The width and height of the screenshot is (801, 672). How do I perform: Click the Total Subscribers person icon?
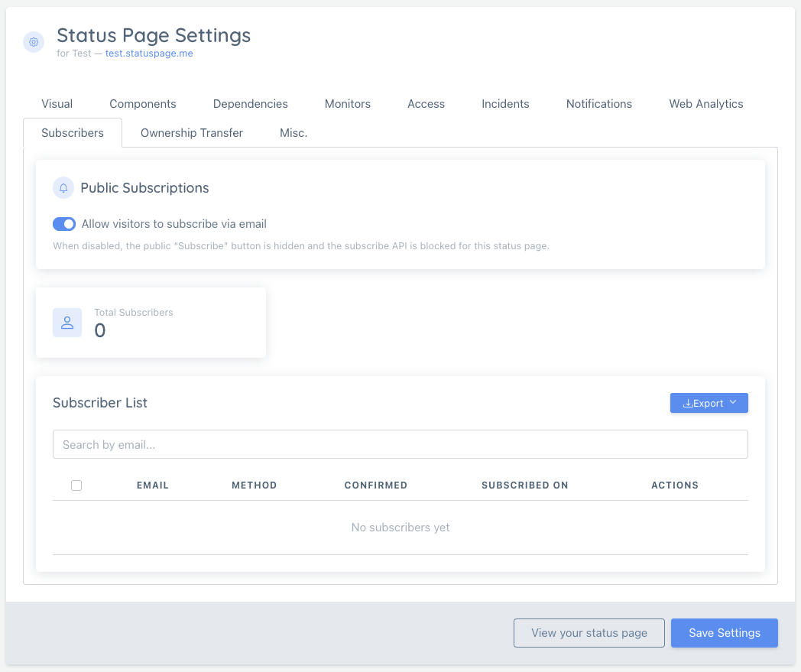(x=67, y=323)
